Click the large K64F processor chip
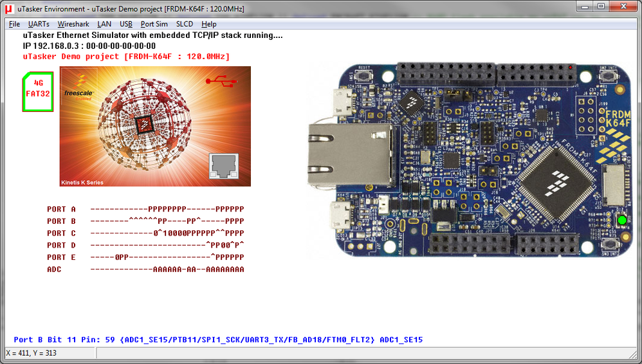Screen dimensions: 642x364 (555, 182)
